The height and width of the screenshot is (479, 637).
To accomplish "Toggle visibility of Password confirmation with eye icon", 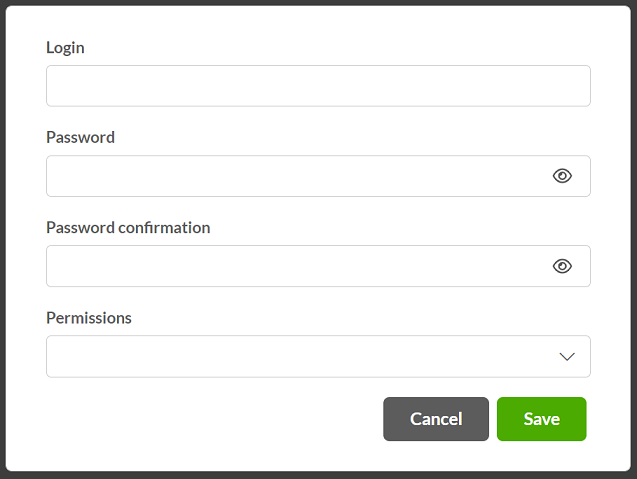I will 562,266.
